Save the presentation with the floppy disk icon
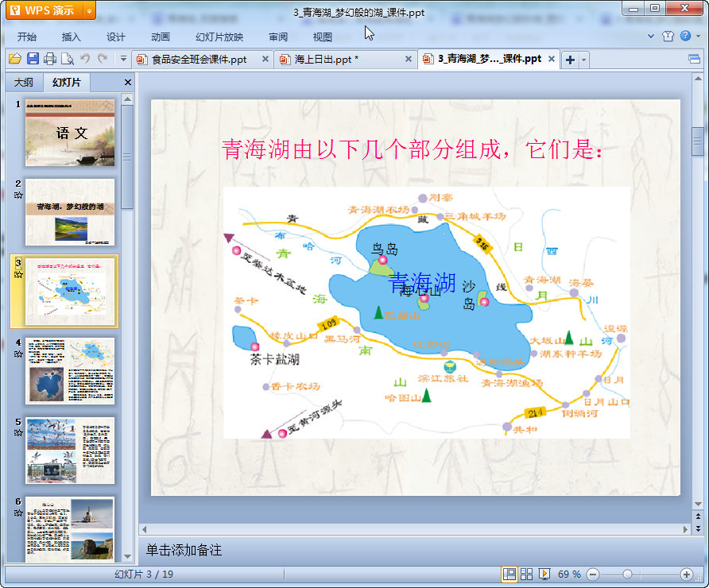This screenshot has height=588, width=709. pos(33,59)
